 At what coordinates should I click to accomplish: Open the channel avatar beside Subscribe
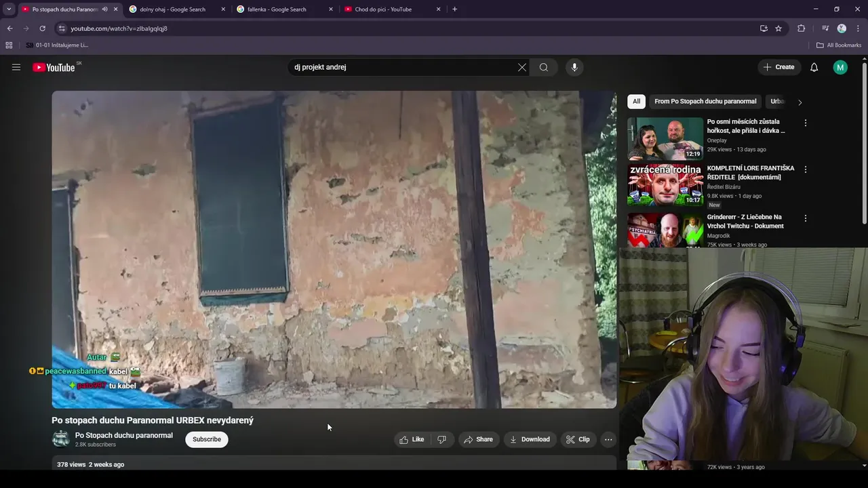click(61, 439)
